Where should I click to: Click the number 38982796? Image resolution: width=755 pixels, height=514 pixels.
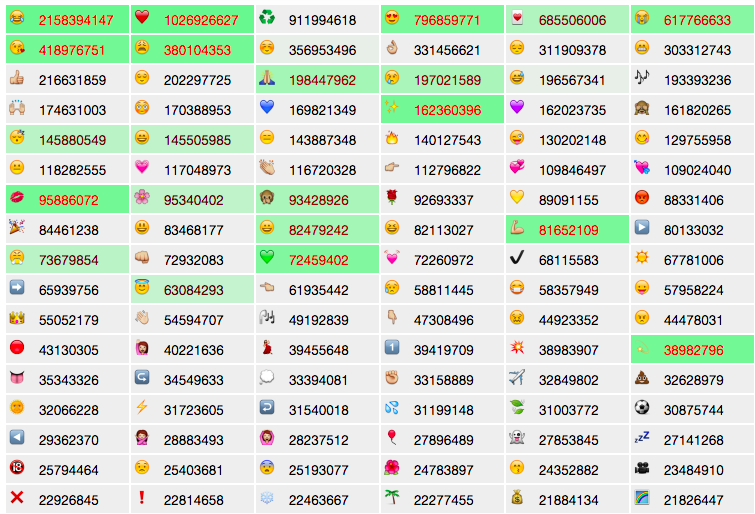coord(693,350)
